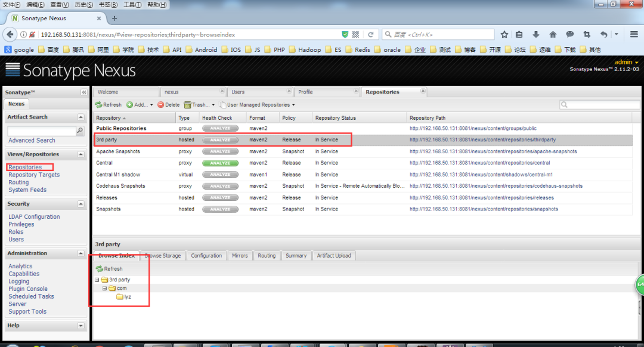The image size is (644, 347).
Task: Bookmark page with star icon
Action: point(504,34)
